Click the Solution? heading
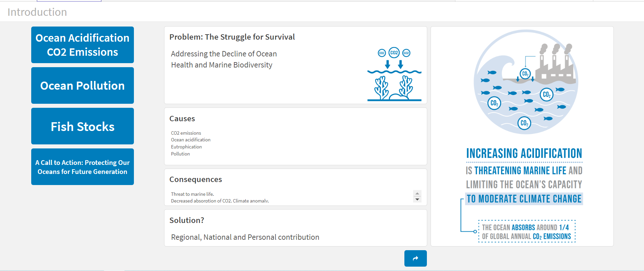The height and width of the screenshot is (271, 644). [x=187, y=220]
